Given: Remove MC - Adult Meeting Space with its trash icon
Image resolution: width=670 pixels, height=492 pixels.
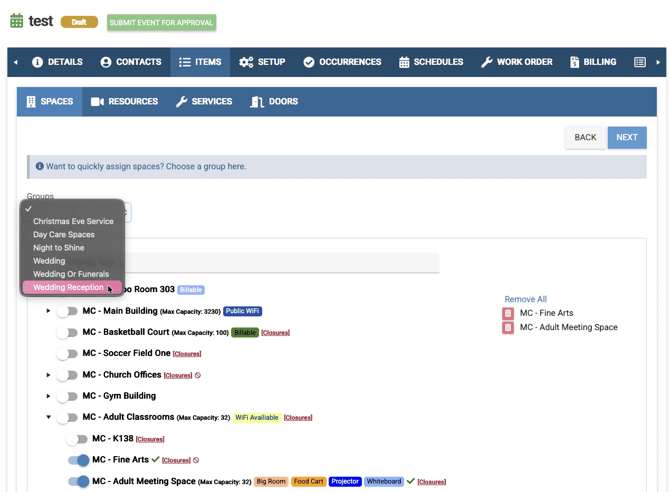Looking at the screenshot, I should pyautogui.click(x=508, y=327).
